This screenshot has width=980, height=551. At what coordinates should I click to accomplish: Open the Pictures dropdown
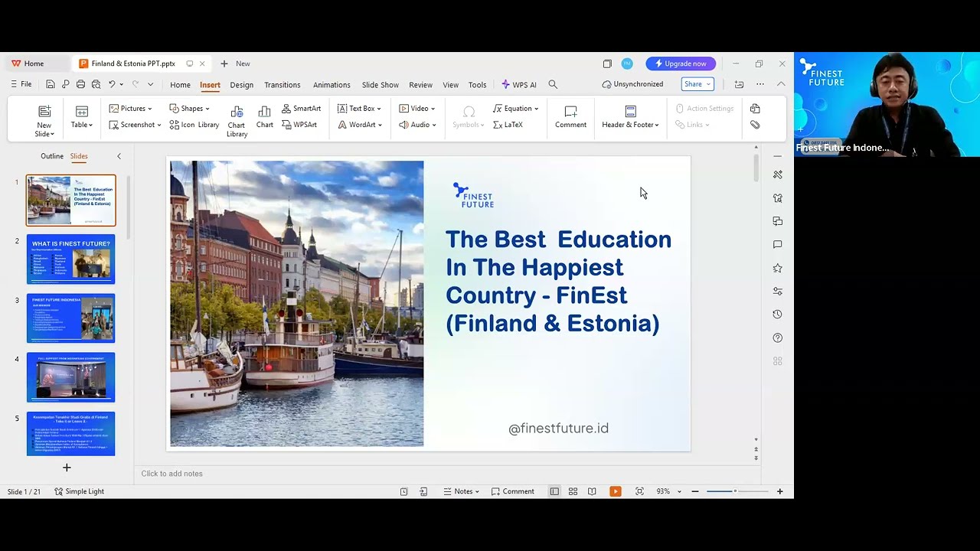pos(130,109)
